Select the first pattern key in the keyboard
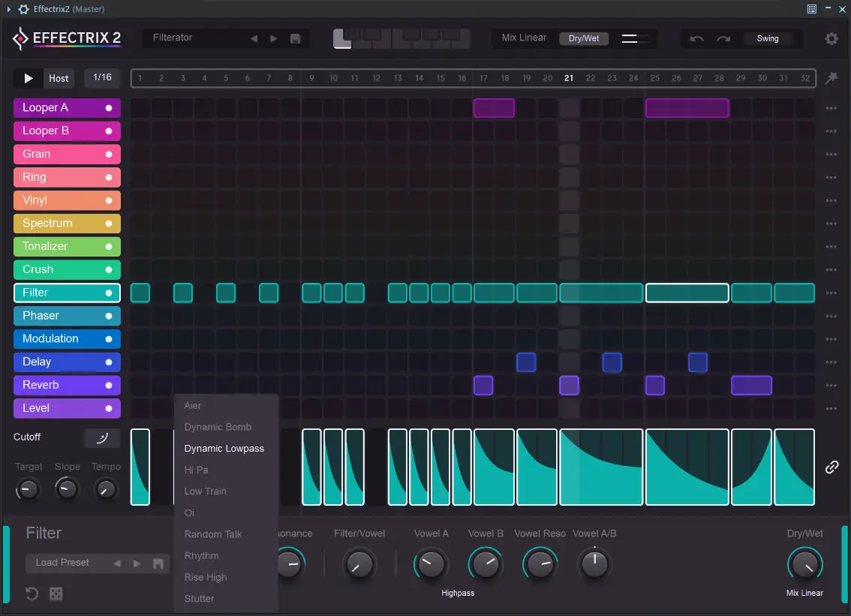 click(342, 39)
